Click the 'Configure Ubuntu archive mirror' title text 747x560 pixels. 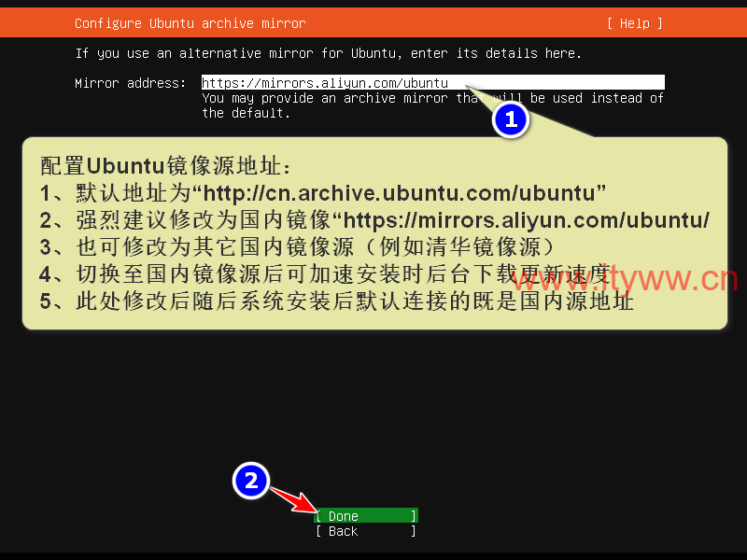click(x=190, y=23)
